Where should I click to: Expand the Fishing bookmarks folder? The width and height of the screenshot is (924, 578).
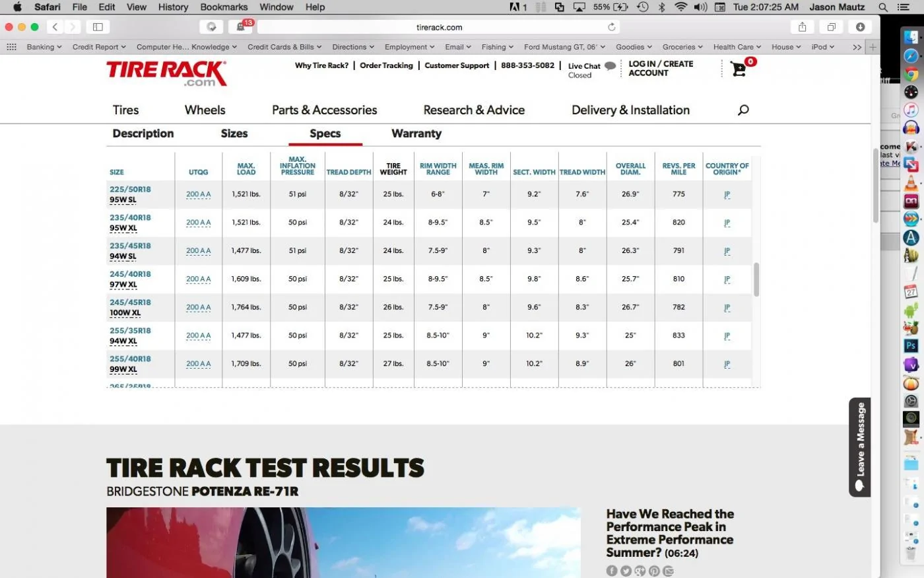pyautogui.click(x=498, y=47)
